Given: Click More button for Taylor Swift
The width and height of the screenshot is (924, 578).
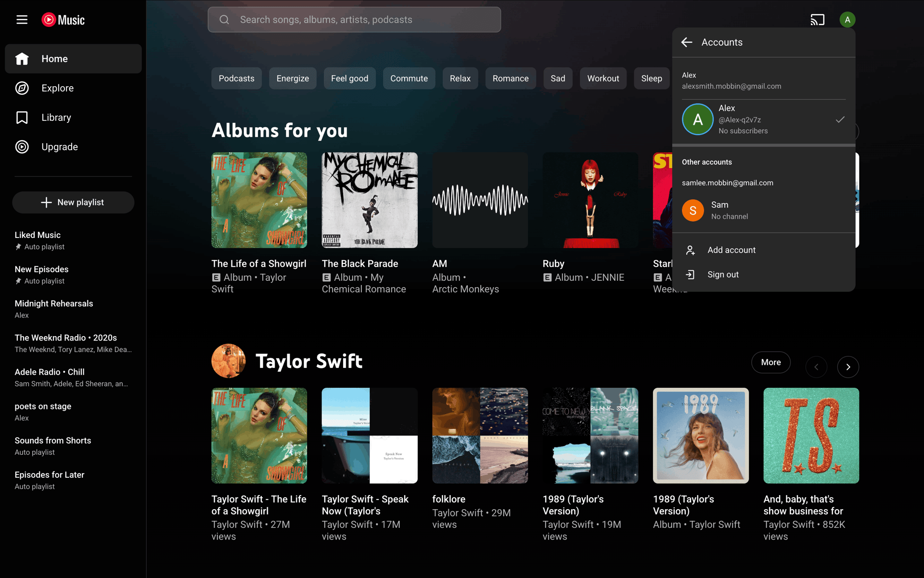Looking at the screenshot, I should [771, 362].
